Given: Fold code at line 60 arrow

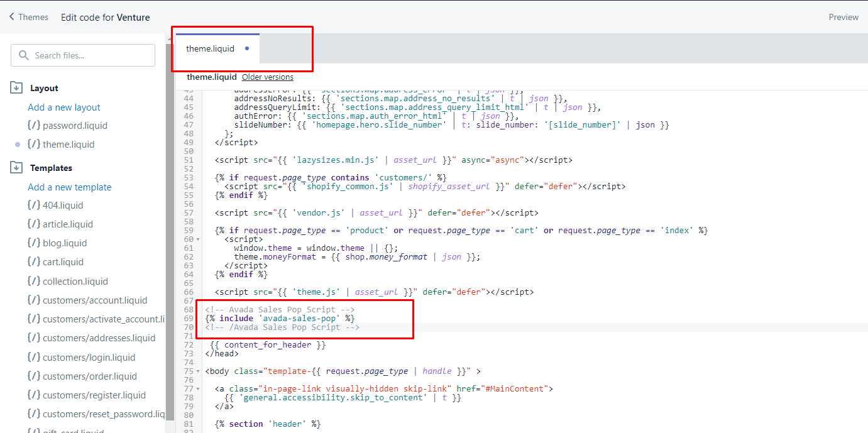Looking at the screenshot, I should (x=199, y=239).
